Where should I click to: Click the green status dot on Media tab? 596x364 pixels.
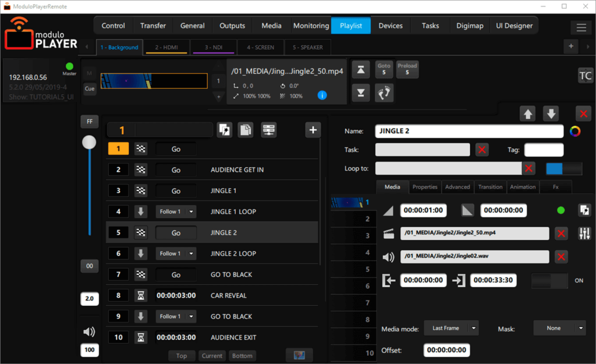tap(560, 210)
